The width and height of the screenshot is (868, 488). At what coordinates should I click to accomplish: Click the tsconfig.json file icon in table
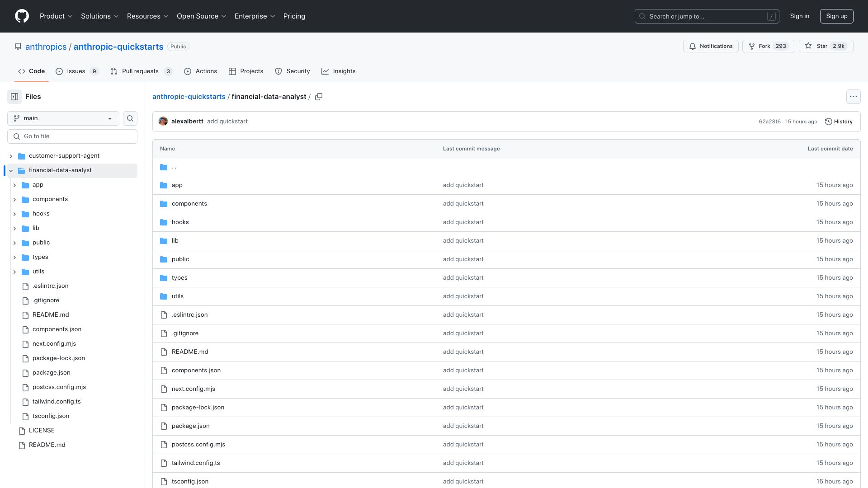coord(164,482)
